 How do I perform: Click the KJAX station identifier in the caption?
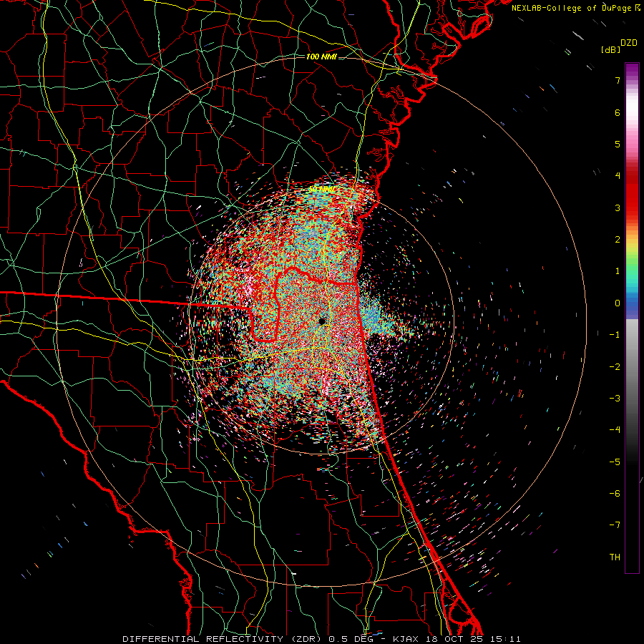tap(406, 639)
